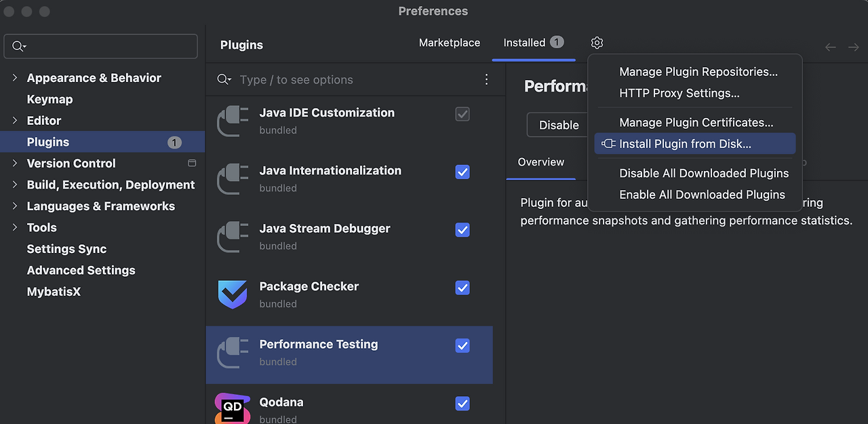Expand Languages & Frameworks settings

pos(15,206)
